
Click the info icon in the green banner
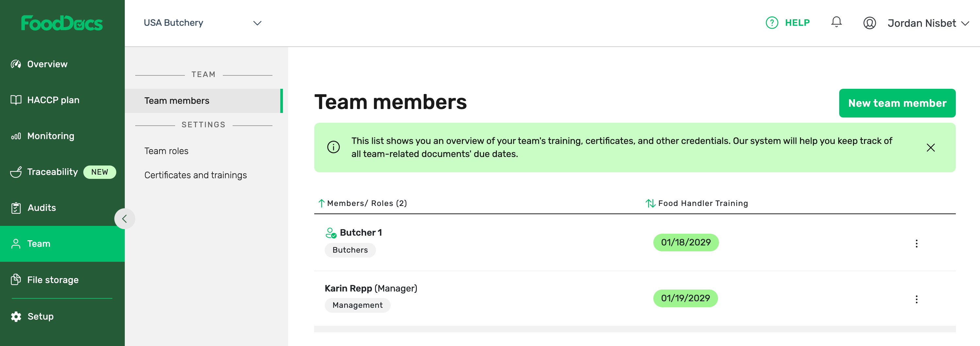click(x=333, y=147)
